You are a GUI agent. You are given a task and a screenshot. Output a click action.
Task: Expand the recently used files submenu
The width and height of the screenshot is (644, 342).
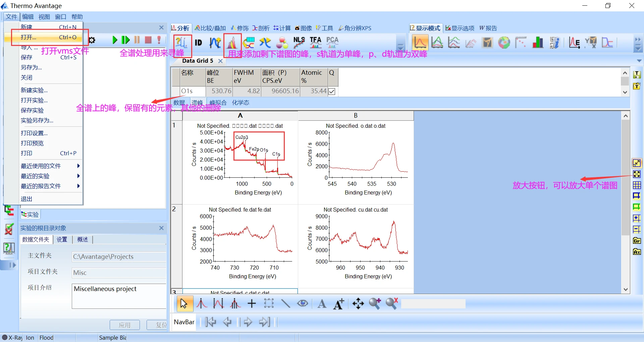78,166
